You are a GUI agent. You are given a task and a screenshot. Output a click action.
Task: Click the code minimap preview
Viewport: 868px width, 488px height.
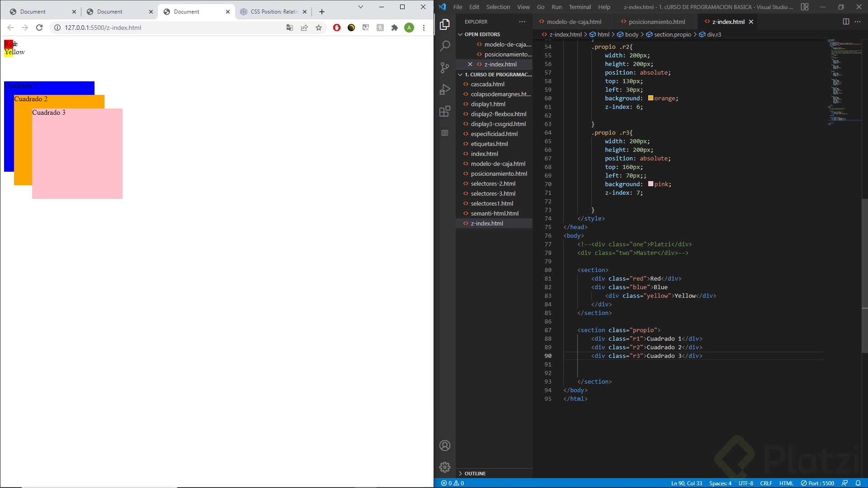coord(844,81)
